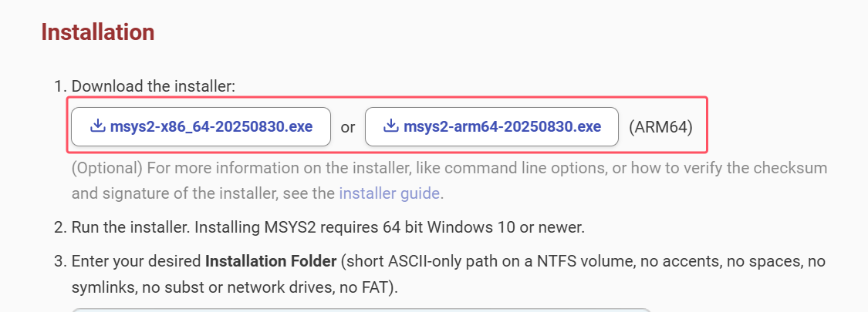The height and width of the screenshot is (312, 868).
Task: Click the download icon on the arm64 installer button
Action: [x=391, y=126]
